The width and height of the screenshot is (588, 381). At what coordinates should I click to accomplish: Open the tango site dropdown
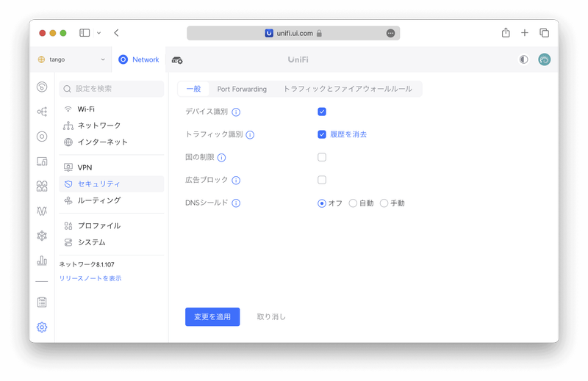[71, 59]
